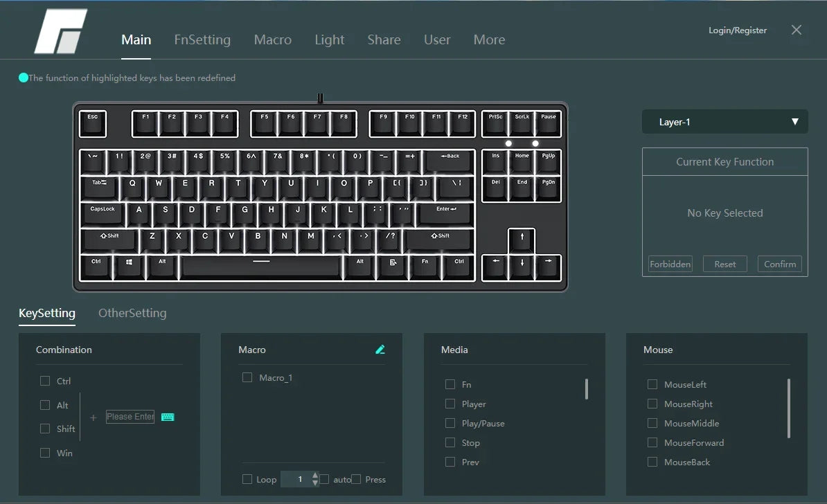The width and height of the screenshot is (827, 504).
Task: Select the spacebar on the keyboard
Action: [261, 268]
